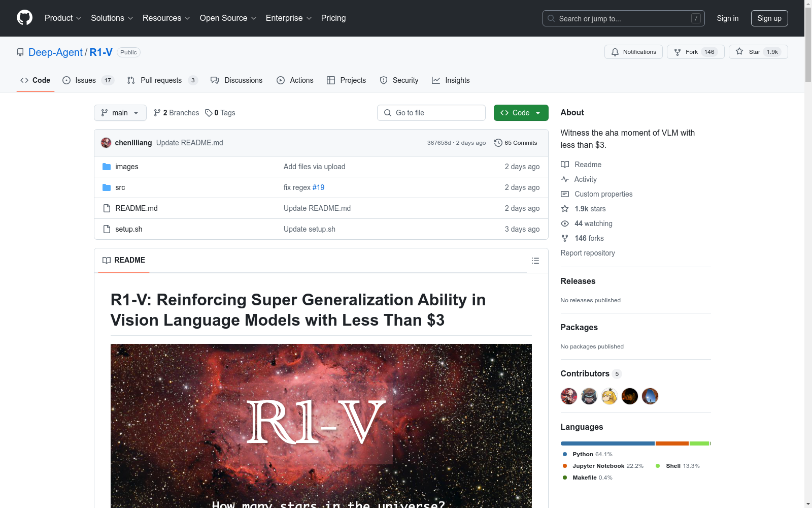Click the branch icon next to 2 Branches
Viewport: 812px width, 508px height.
point(157,113)
